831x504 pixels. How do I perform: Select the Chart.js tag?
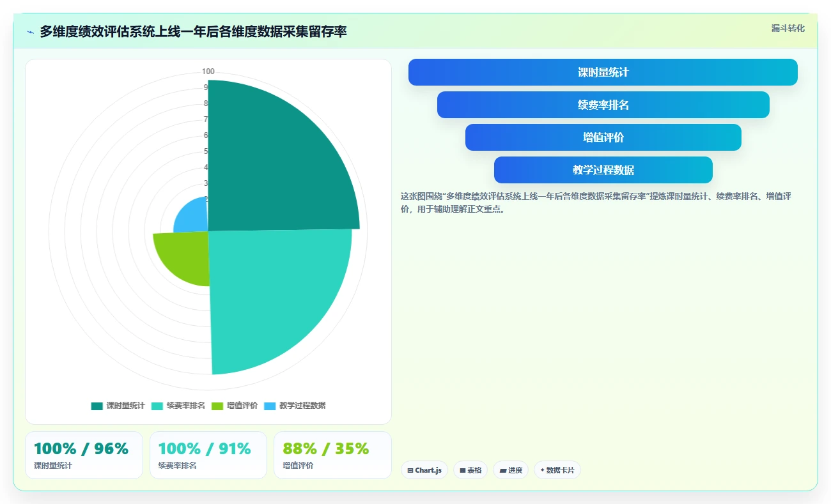[424, 470]
